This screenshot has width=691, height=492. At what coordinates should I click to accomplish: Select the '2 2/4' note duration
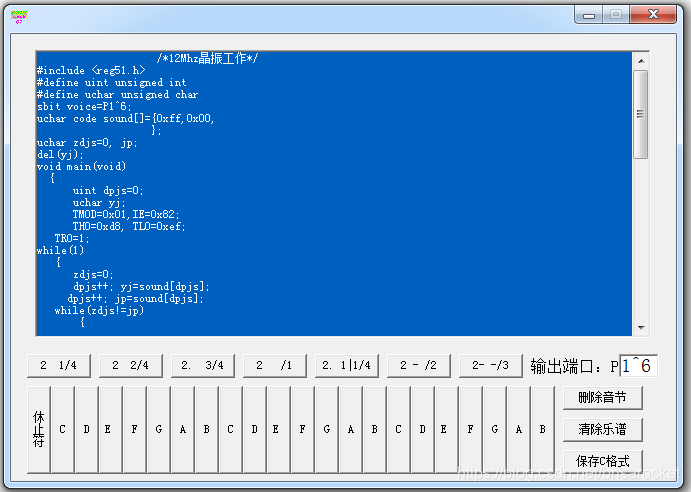click(x=131, y=365)
